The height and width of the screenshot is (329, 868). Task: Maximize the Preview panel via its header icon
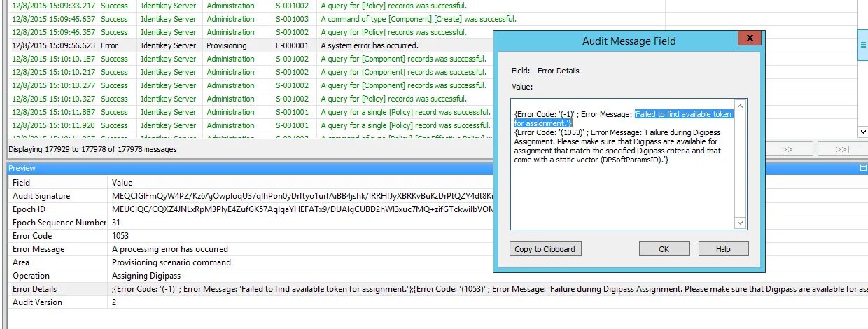(x=862, y=168)
